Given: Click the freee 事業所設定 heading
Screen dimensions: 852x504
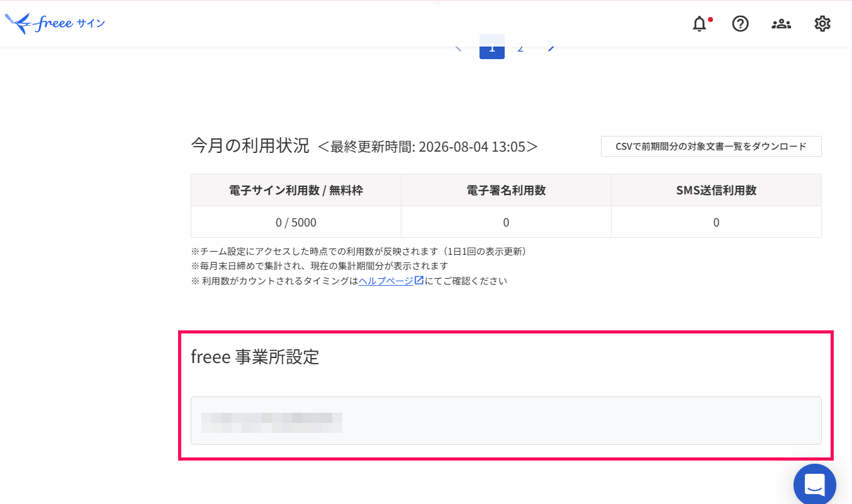Looking at the screenshot, I should (255, 357).
